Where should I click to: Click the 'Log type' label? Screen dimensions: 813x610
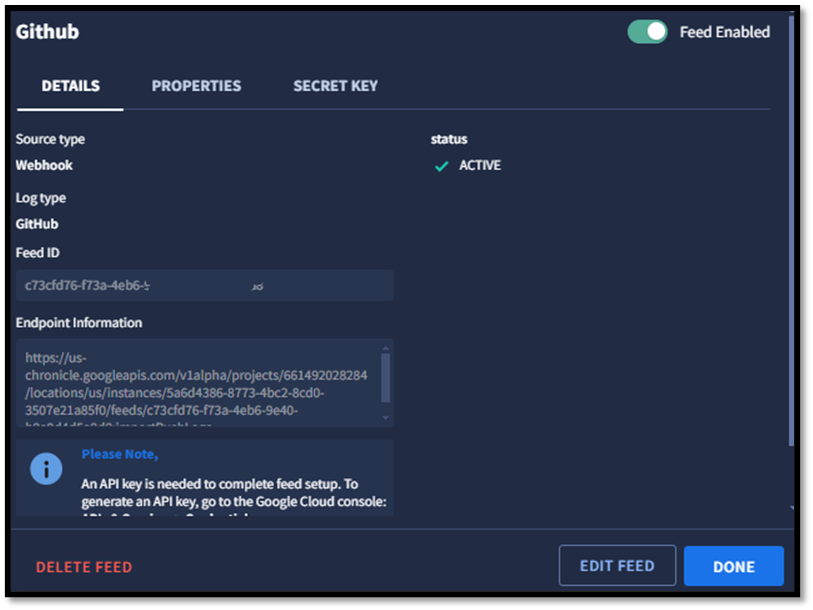pyautogui.click(x=40, y=198)
